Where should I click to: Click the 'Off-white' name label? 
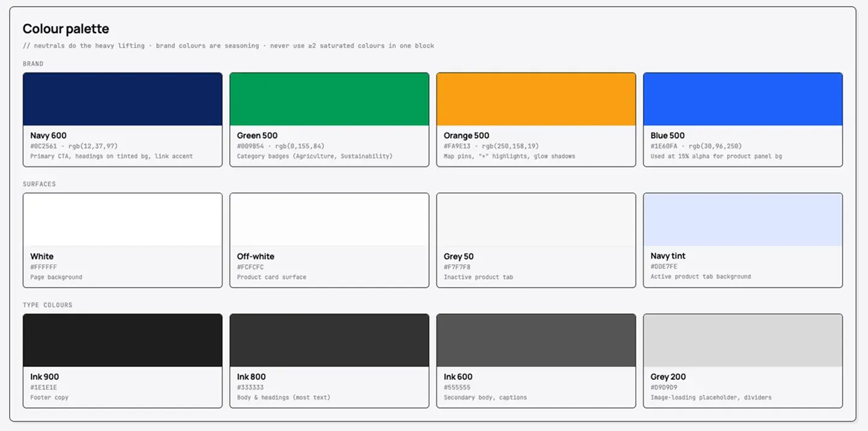click(x=256, y=256)
